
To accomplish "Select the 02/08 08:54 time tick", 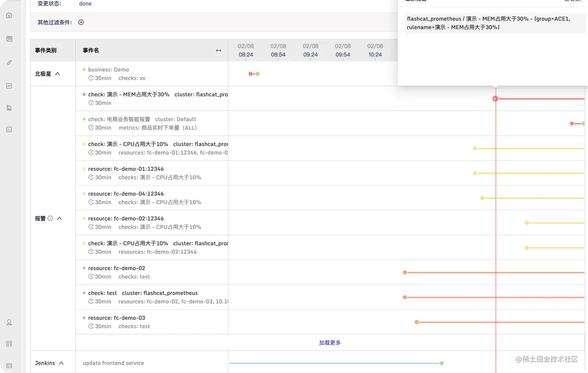I will click(x=278, y=50).
